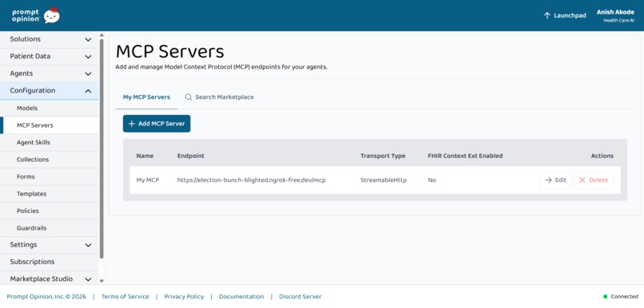Click the Add MCP Server button

[157, 124]
